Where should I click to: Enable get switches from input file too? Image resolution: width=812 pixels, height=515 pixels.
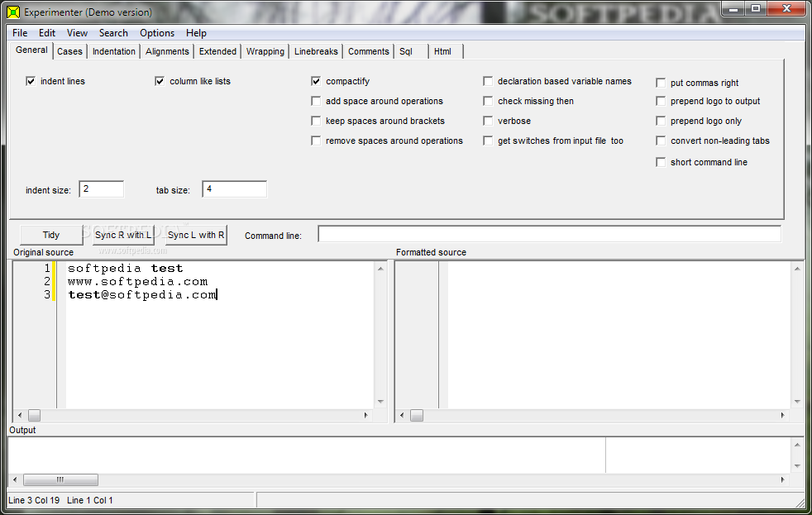(x=488, y=141)
